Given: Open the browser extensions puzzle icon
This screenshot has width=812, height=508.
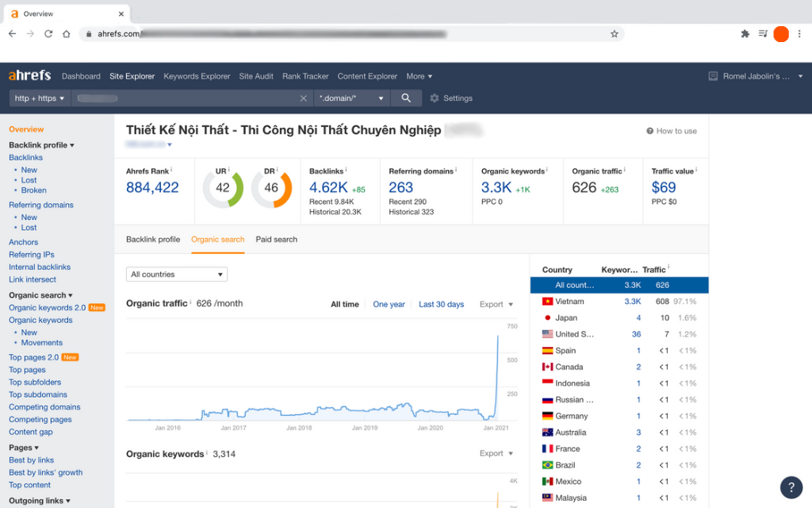Looking at the screenshot, I should coord(745,34).
